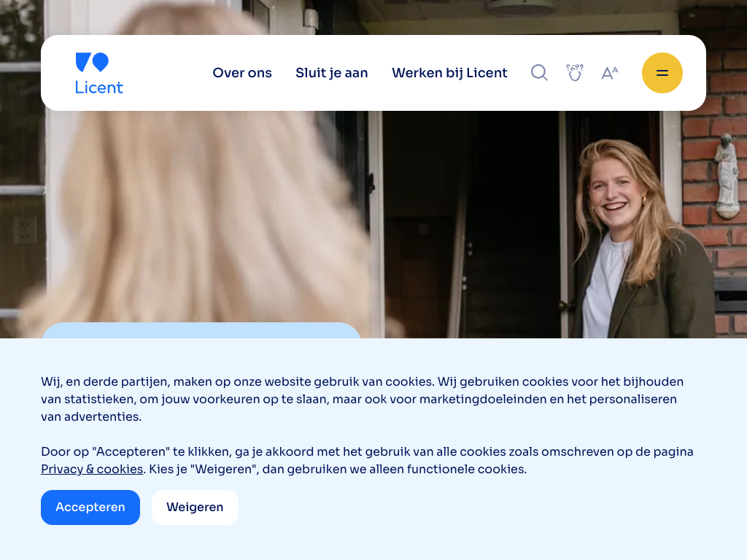Navigate to Werken bij Licent
This screenshot has width=747, height=560.
point(449,73)
